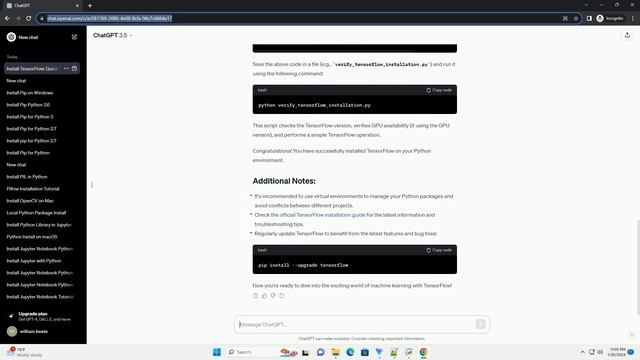Open Windows Start menu
The width and height of the screenshot is (640, 360).
coord(217,352)
